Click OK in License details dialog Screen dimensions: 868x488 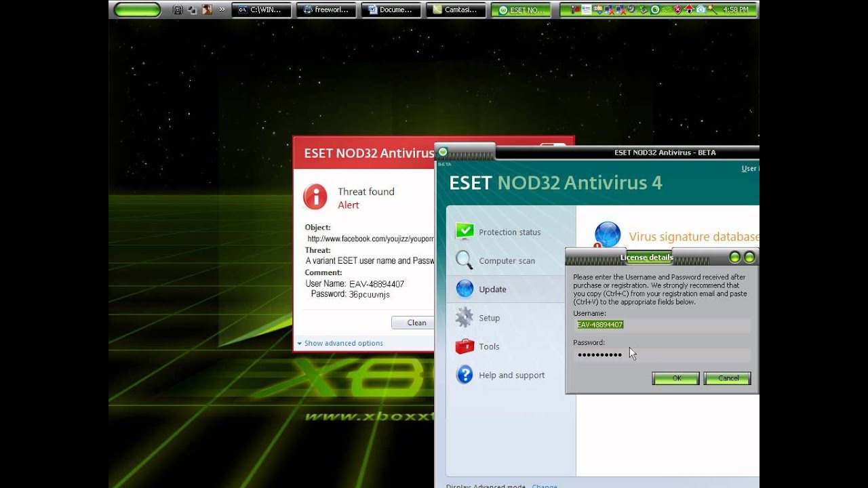[676, 378]
